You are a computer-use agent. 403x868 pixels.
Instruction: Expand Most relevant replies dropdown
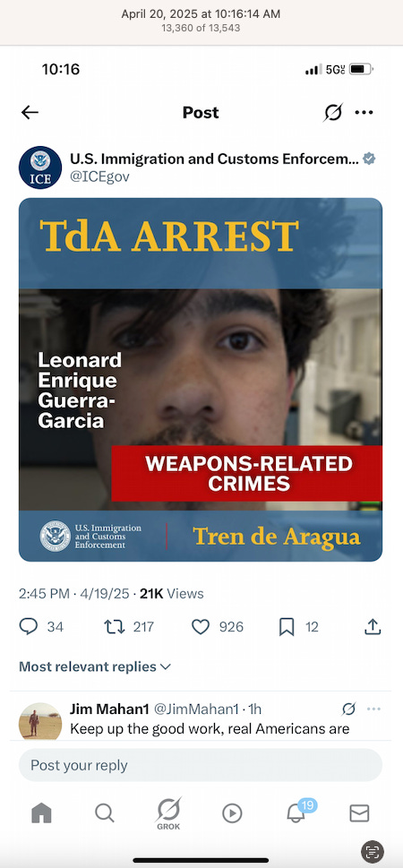pyautogui.click(x=95, y=666)
